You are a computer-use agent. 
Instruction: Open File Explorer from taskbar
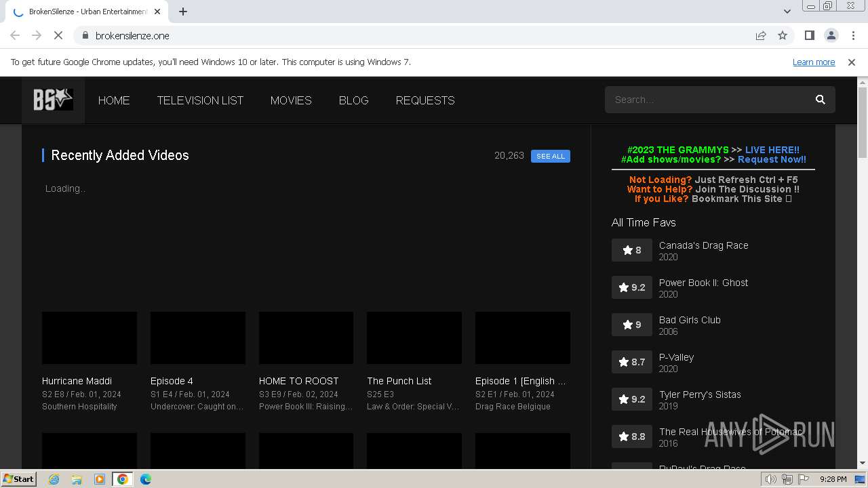(x=77, y=479)
